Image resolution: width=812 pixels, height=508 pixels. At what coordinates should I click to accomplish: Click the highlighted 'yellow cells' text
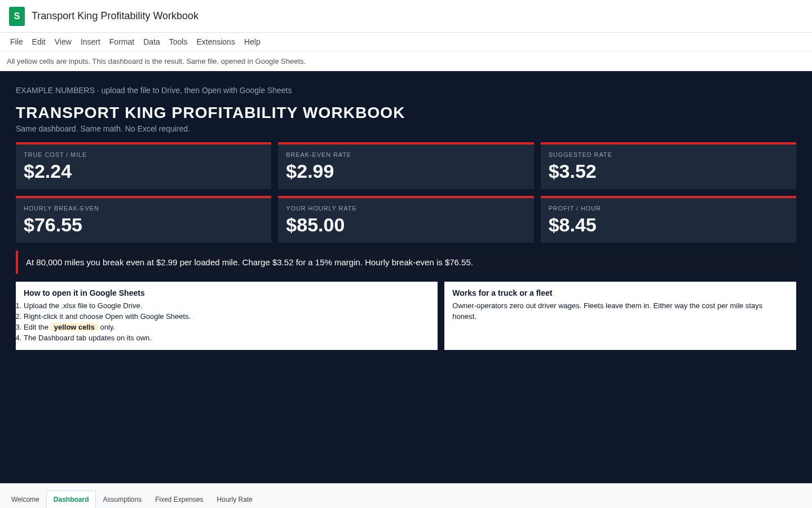point(74,327)
